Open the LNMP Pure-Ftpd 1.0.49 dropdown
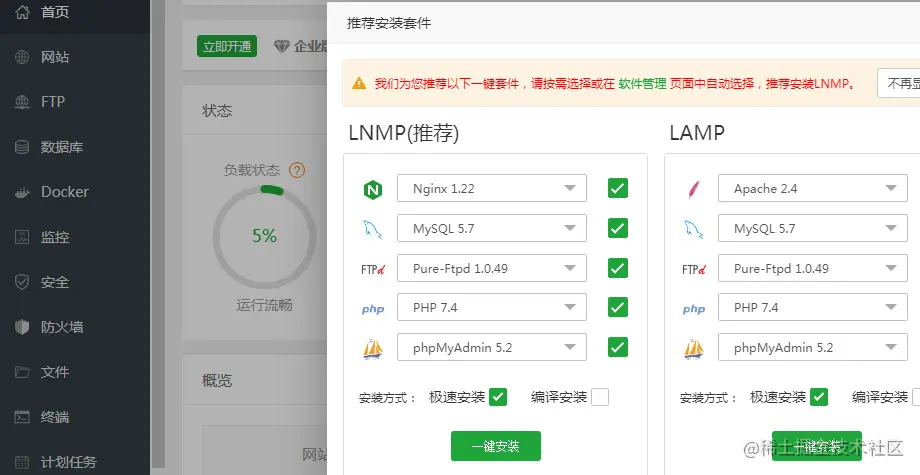This screenshot has width=920, height=475. point(492,268)
